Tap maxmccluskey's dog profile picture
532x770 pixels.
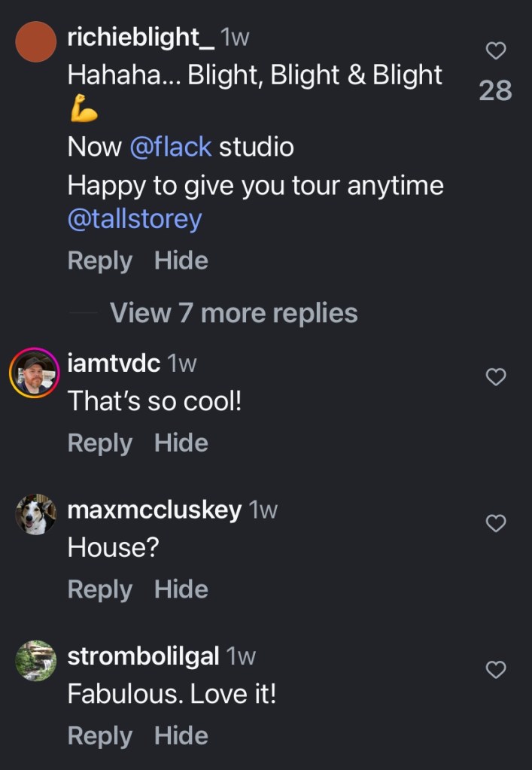[36, 515]
